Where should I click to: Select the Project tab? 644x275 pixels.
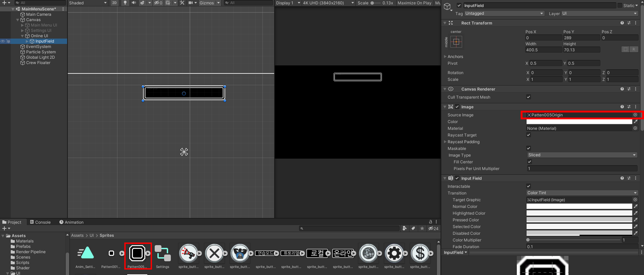[x=12, y=222]
